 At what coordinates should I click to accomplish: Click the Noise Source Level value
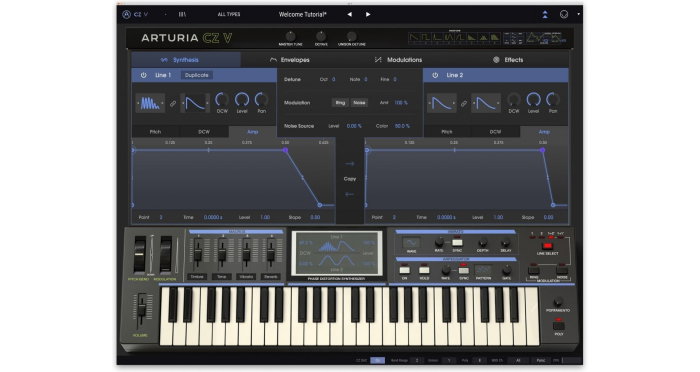point(354,126)
